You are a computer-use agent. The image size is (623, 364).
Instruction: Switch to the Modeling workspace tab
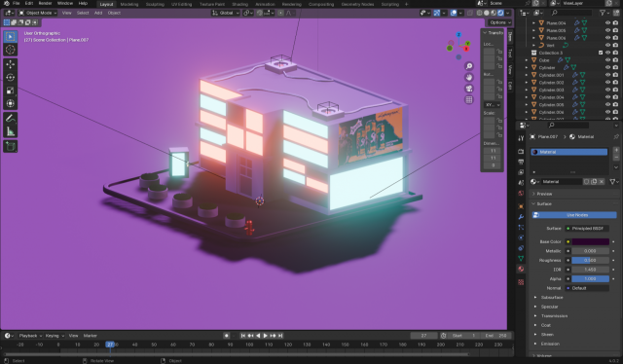coord(129,4)
